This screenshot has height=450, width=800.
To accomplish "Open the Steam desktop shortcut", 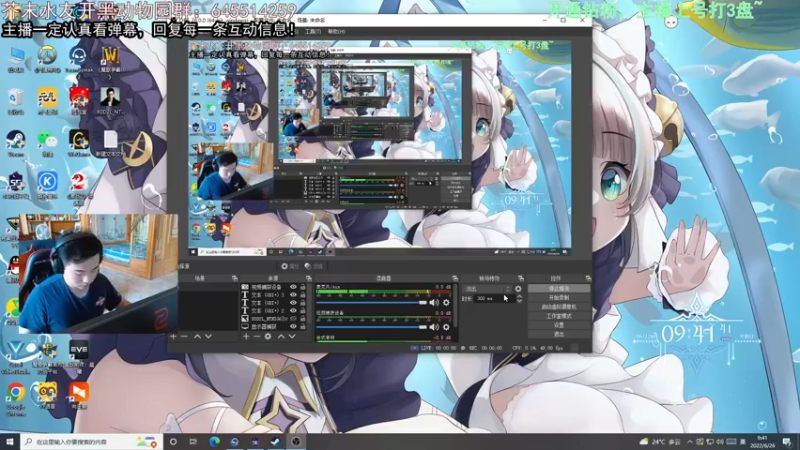I will click(16, 143).
